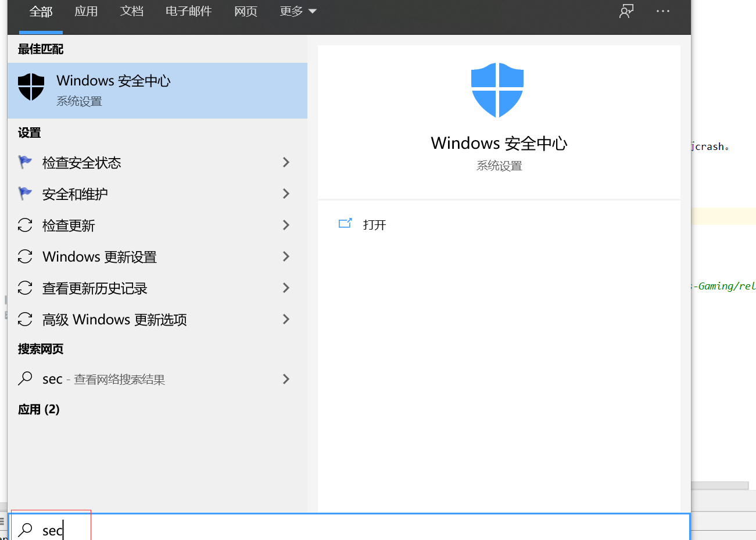Click the black shield icon in best match

coord(31,87)
